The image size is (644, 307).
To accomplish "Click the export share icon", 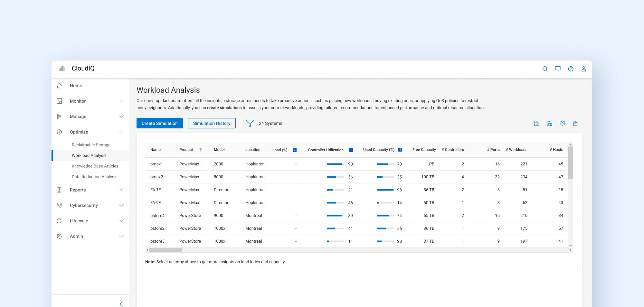I will click(575, 123).
